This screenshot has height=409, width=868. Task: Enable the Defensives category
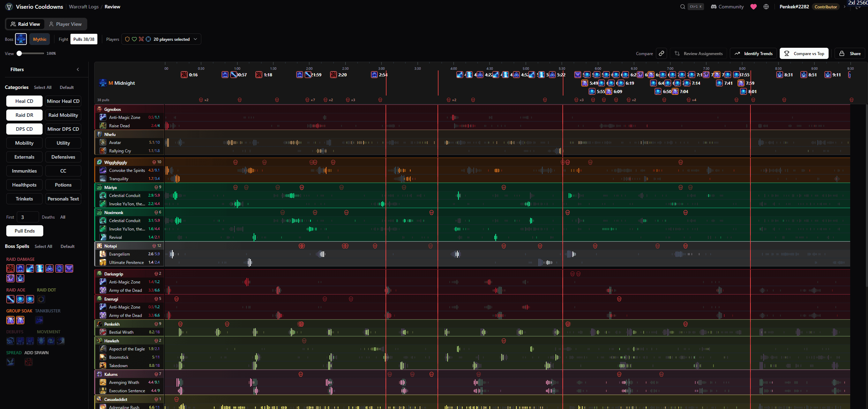(x=63, y=157)
